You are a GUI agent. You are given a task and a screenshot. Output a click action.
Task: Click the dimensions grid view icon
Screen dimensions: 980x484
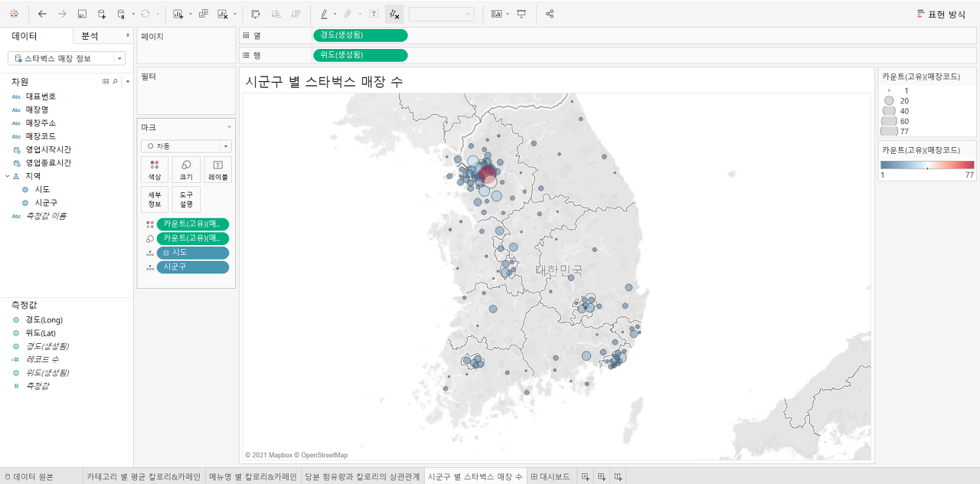pos(106,81)
